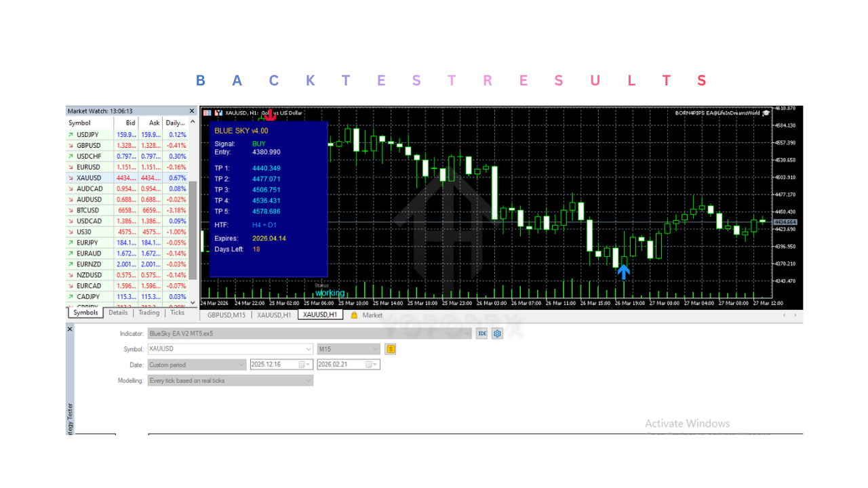Image resolution: width=868 pixels, height=488 pixels.
Task: Click the chart symbol icon in the title bar
Action: (217, 113)
